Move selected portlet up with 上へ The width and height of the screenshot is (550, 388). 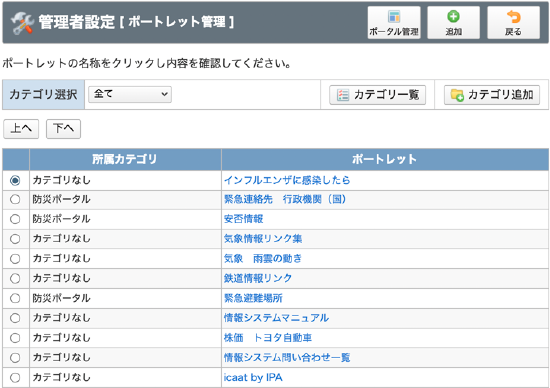(x=21, y=129)
